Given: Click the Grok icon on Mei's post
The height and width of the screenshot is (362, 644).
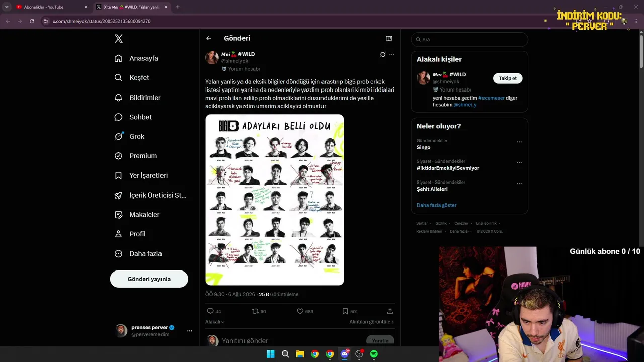Looking at the screenshot, I should (383, 54).
